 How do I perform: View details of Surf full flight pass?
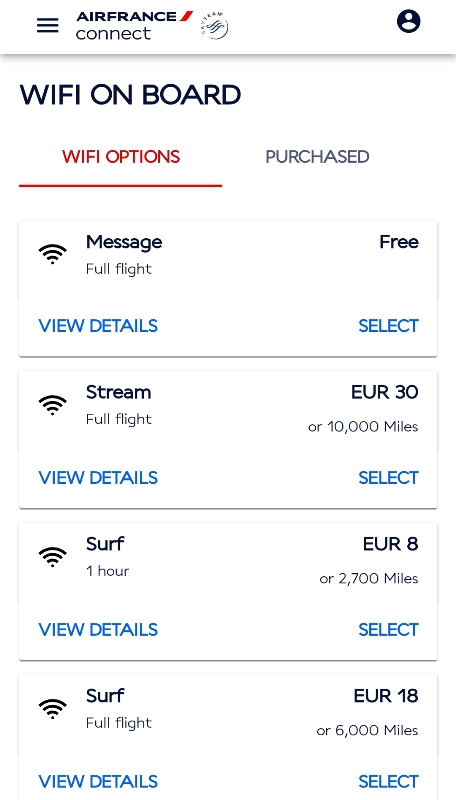pos(98,782)
